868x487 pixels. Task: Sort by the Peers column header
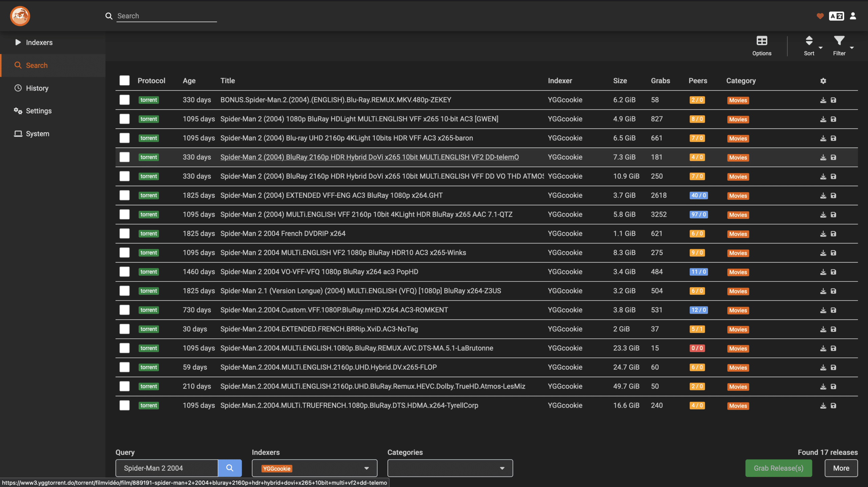(698, 81)
